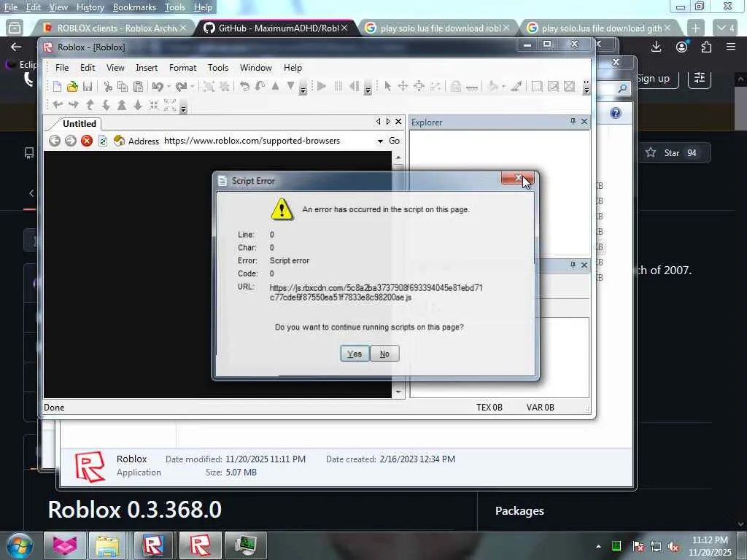This screenshot has width=747, height=560.
Task: Open the Window menu in Roblox
Action: click(256, 68)
